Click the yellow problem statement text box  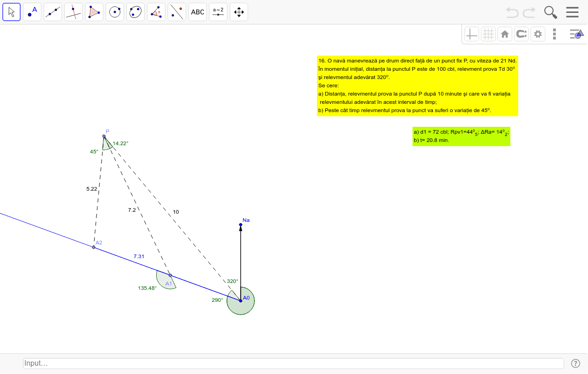[x=418, y=85]
